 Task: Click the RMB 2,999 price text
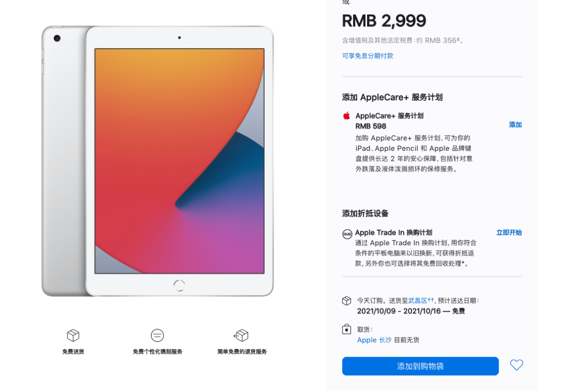[x=384, y=21]
